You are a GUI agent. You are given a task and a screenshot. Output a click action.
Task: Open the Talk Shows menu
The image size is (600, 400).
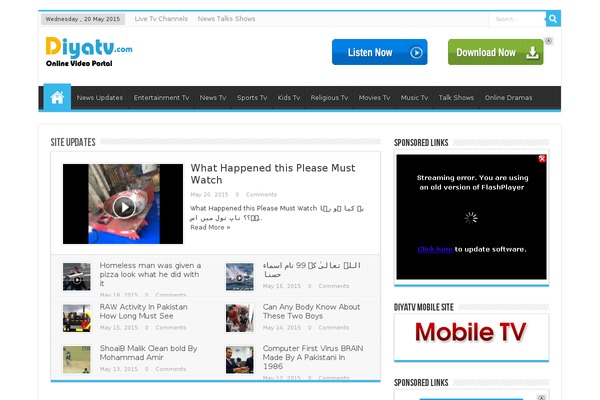456,98
